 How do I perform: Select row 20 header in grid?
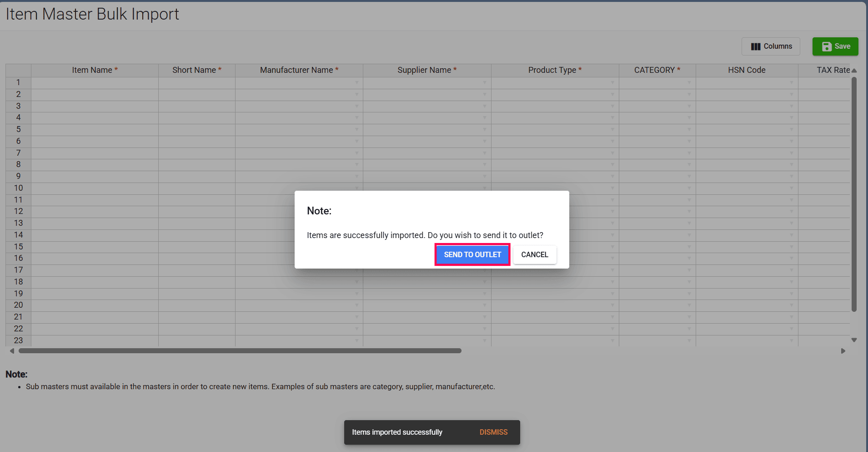(18, 305)
